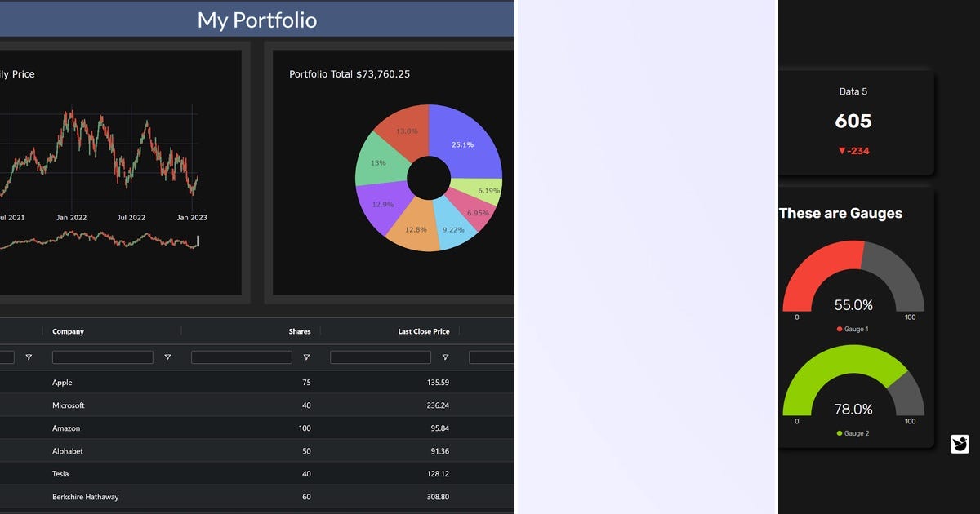Sort the Company column header
This screenshot has width=980, height=514.
pyautogui.click(x=68, y=331)
